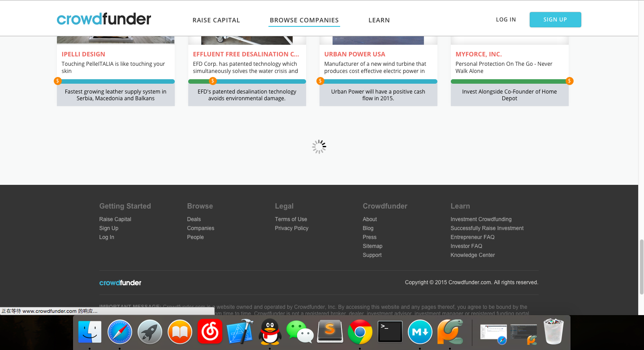Viewport: 644px width, 350px height.
Task: Click dollar marker on Effluent Free Desalination bar
Action: tap(213, 81)
